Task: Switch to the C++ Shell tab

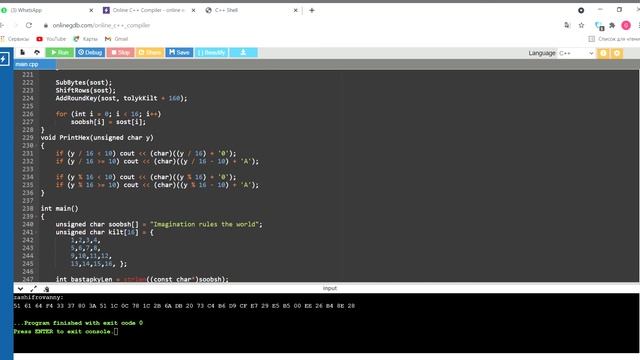Action: pos(251,10)
